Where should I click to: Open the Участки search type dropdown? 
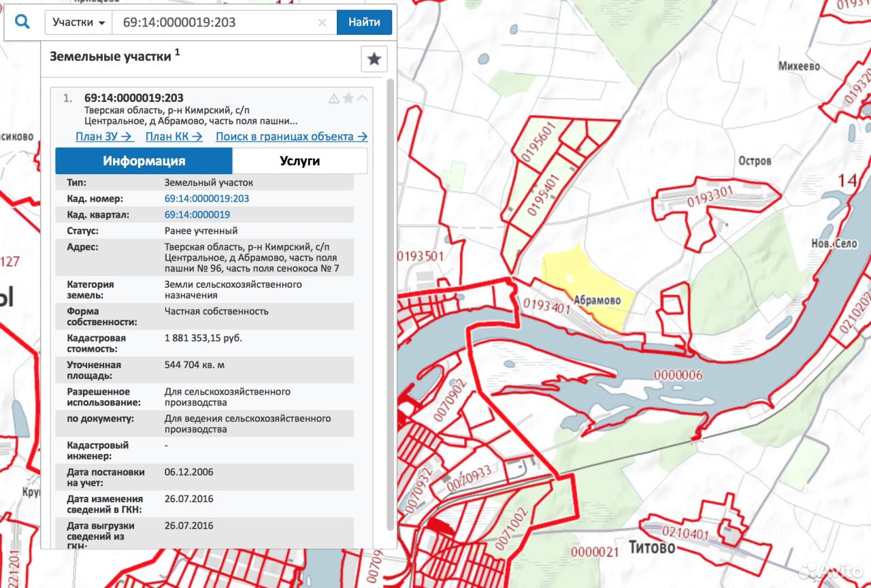coord(79,22)
